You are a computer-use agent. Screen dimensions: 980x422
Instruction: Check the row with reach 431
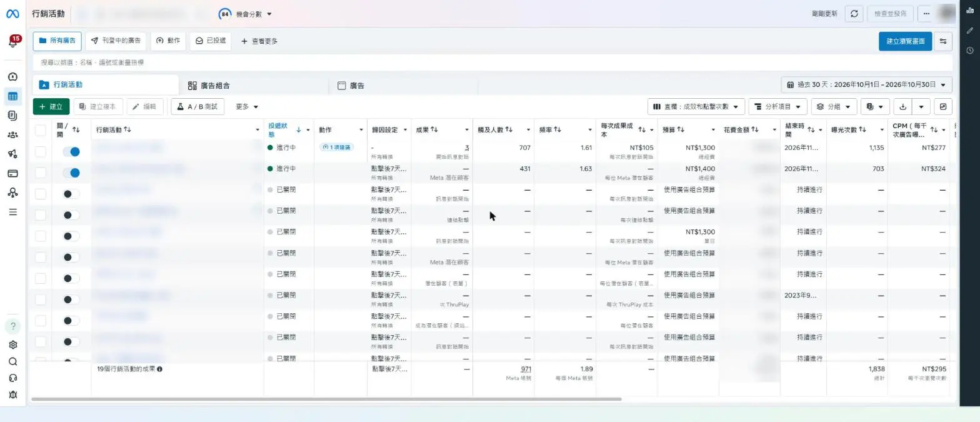(41, 173)
